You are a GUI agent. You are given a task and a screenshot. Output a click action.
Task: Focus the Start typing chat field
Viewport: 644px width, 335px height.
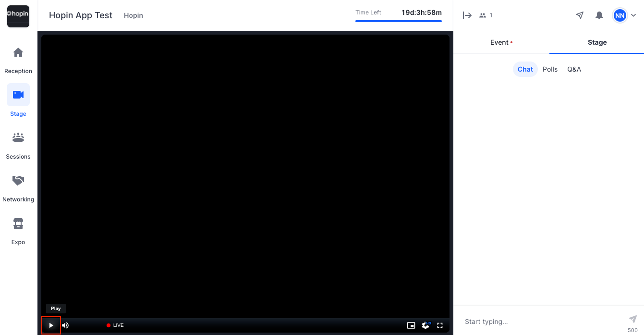tap(543, 322)
